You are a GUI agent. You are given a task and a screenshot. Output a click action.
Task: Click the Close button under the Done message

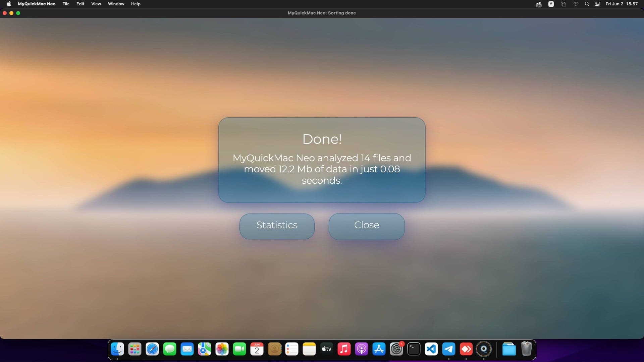point(367,226)
